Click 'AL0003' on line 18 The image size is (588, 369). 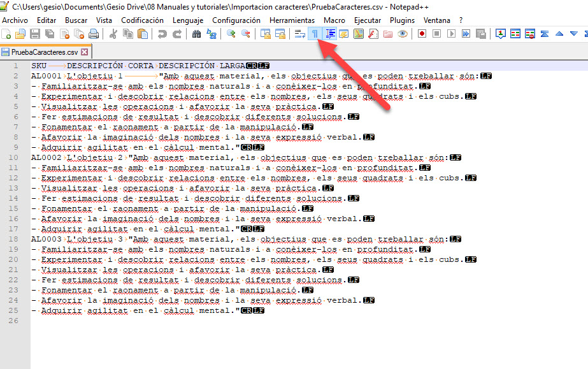coord(46,239)
